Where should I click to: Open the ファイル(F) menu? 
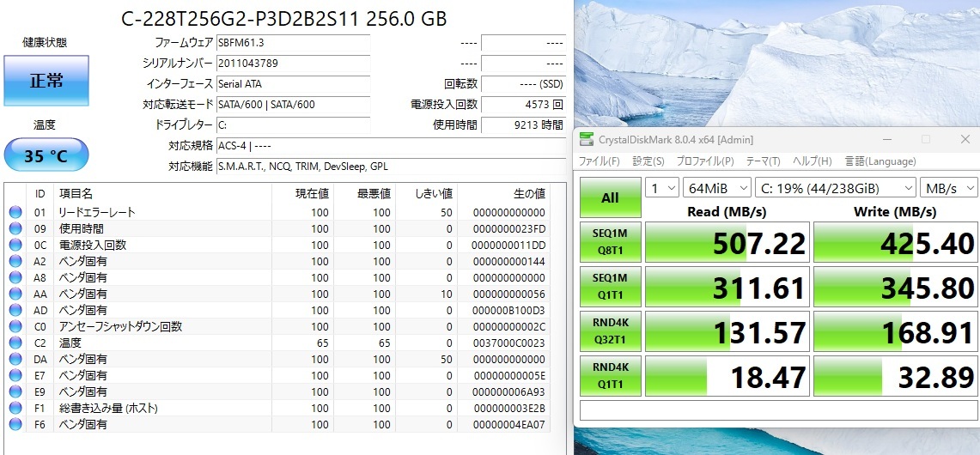tap(599, 161)
